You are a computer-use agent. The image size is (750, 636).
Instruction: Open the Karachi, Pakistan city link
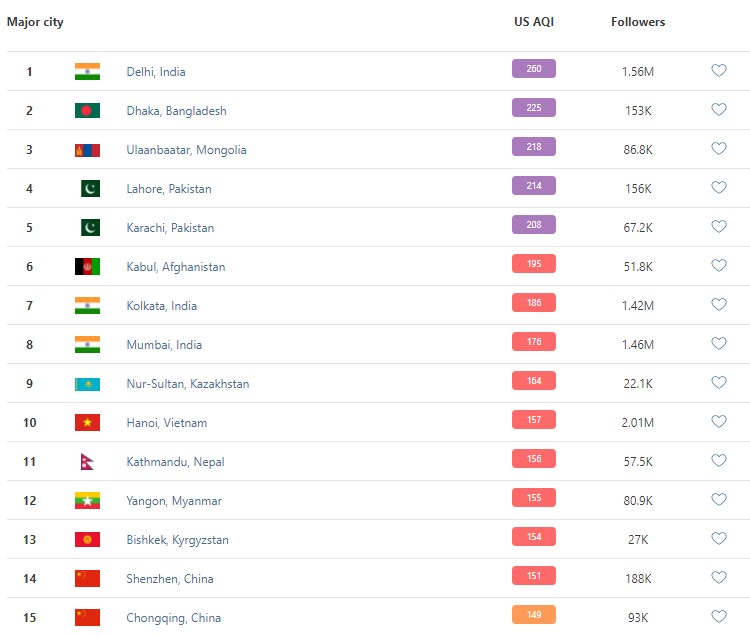170,227
